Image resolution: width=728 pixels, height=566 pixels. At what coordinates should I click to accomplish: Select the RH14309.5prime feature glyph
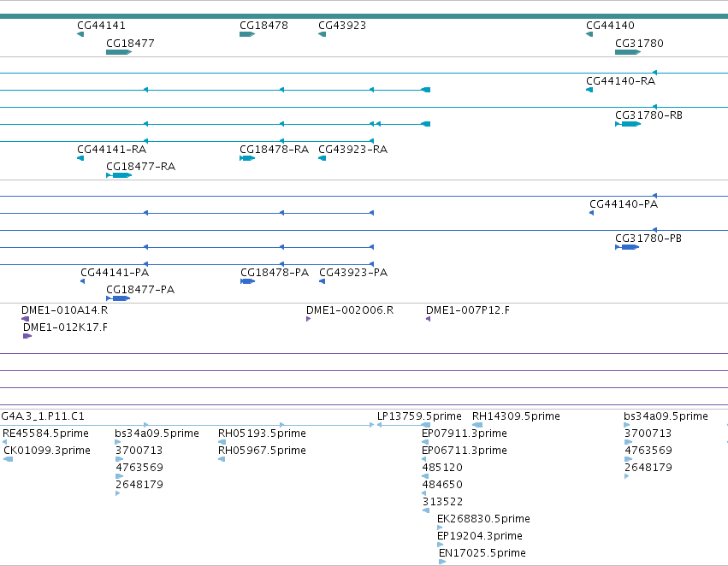click(477, 425)
